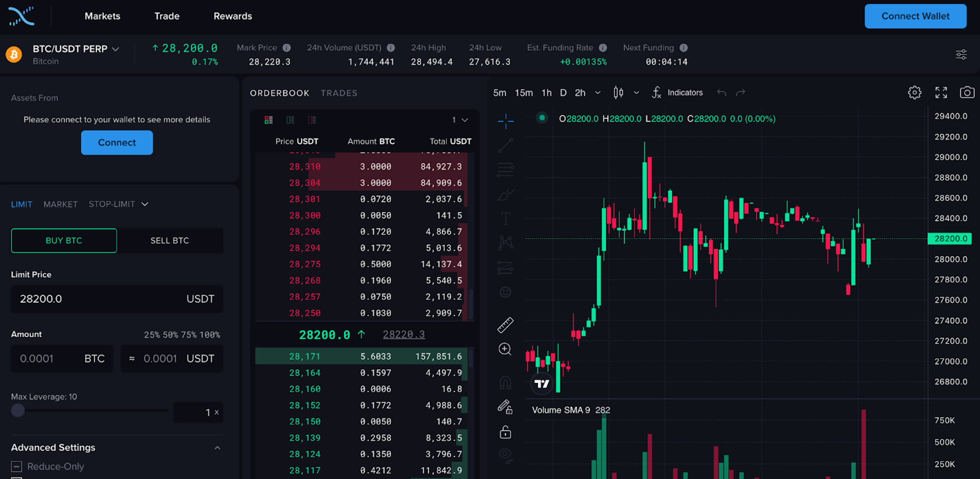Click the Connect Wallet button
This screenshot has width=980, height=479.
pyautogui.click(x=915, y=16)
